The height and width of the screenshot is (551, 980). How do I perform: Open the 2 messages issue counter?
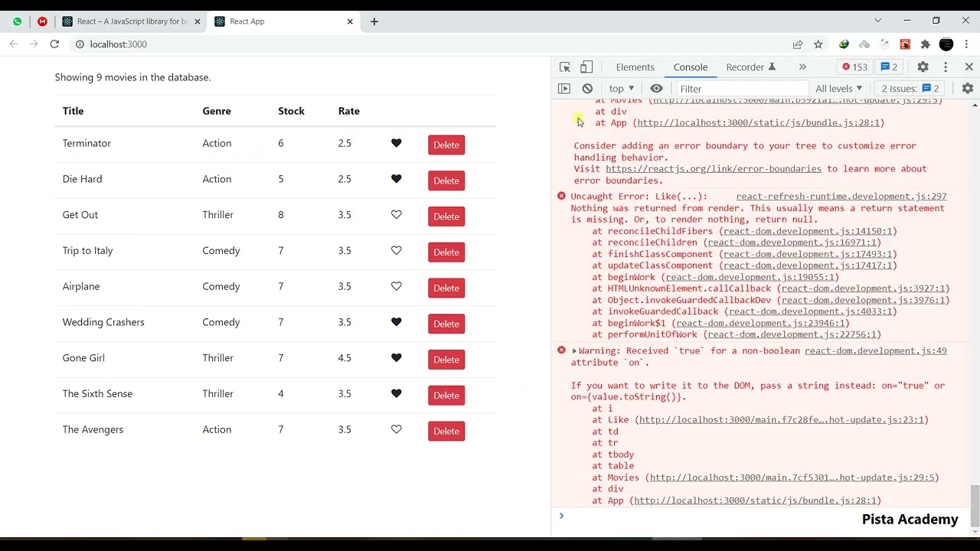889,67
